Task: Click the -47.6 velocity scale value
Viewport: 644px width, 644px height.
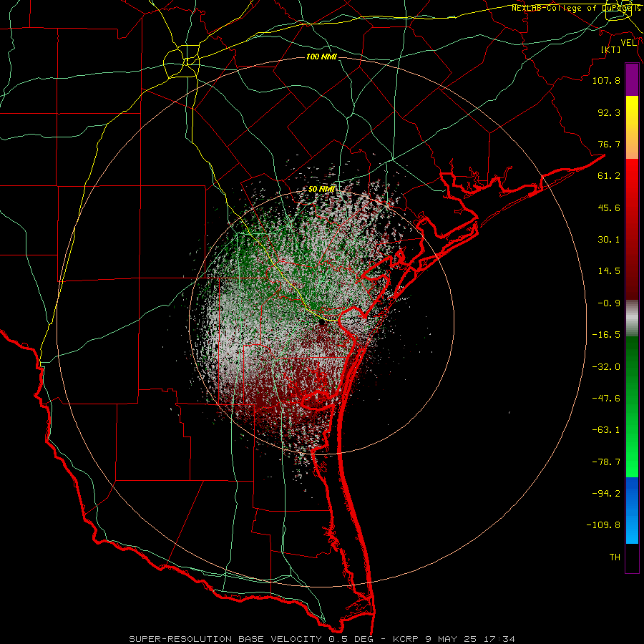Action: pos(606,399)
